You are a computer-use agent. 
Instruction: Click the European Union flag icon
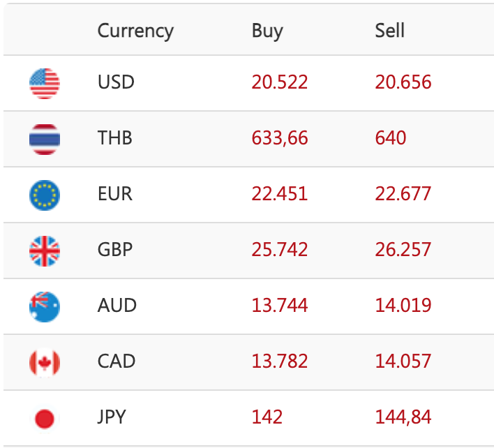(x=45, y=195)
